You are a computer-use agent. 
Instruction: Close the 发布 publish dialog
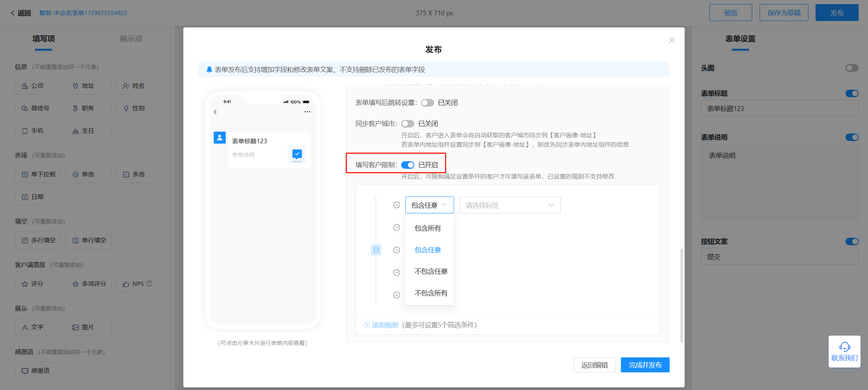tap(672, 40)
